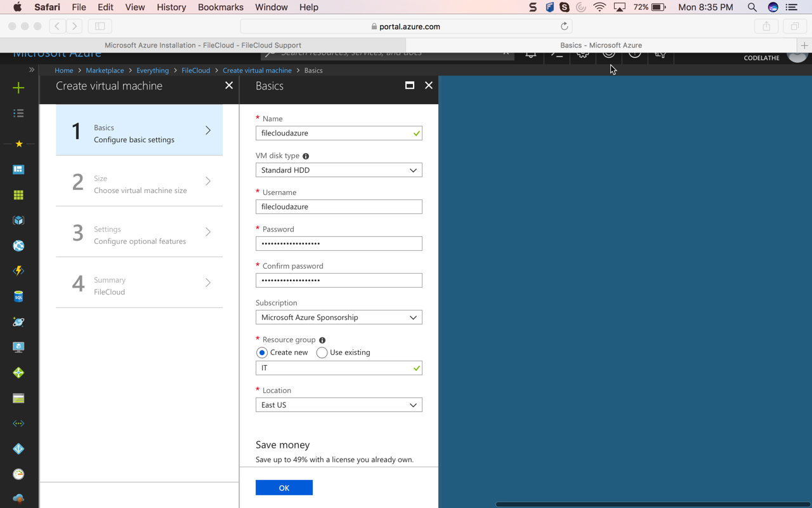Open the Subscription dropdown

click(x=339, y=317)
